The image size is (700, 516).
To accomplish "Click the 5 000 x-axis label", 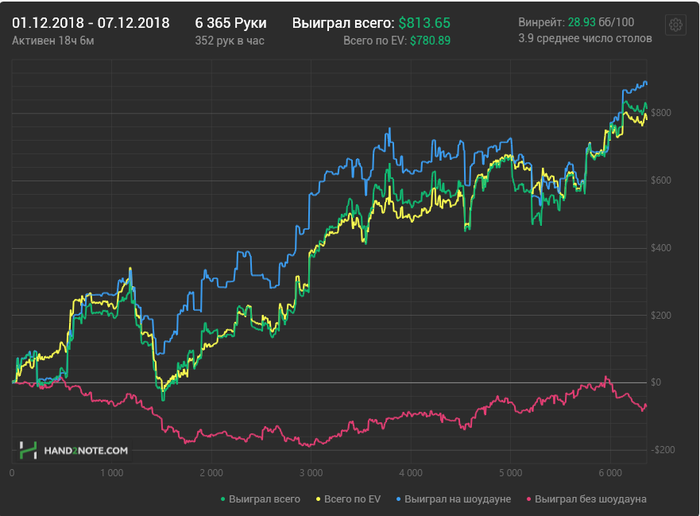I will tap(510, 473).
